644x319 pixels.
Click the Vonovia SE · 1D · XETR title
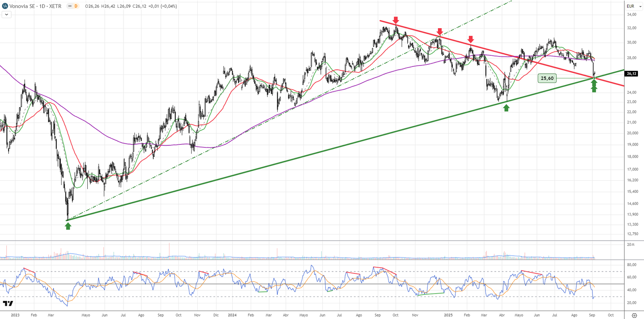(35, 6)
